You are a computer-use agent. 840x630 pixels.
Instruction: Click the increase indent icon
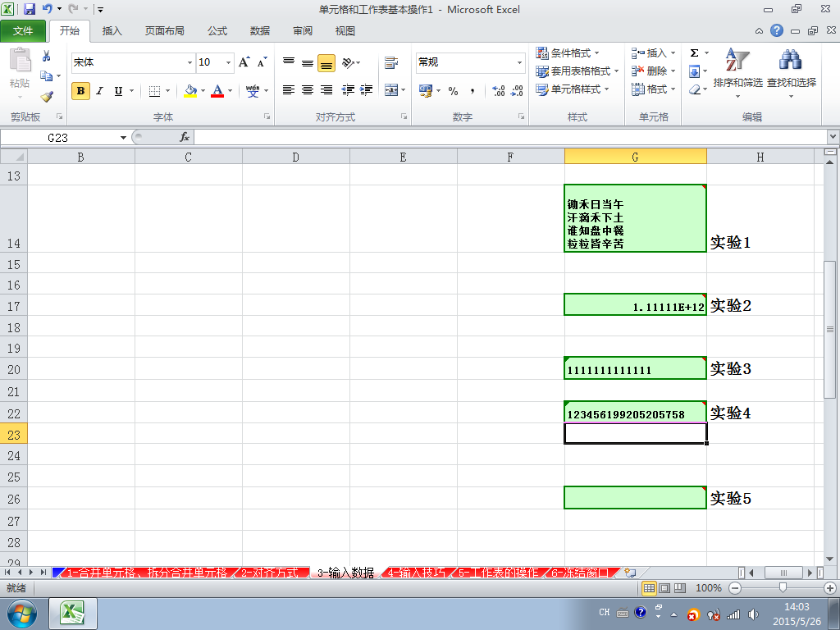[367, 90]
